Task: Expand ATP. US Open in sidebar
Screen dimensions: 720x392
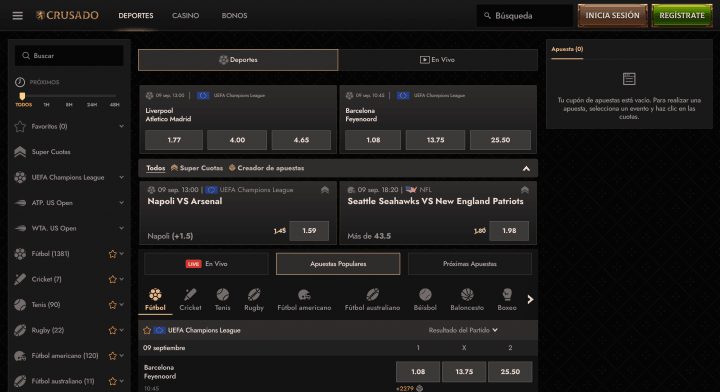Action: click(x=121, y=203)
